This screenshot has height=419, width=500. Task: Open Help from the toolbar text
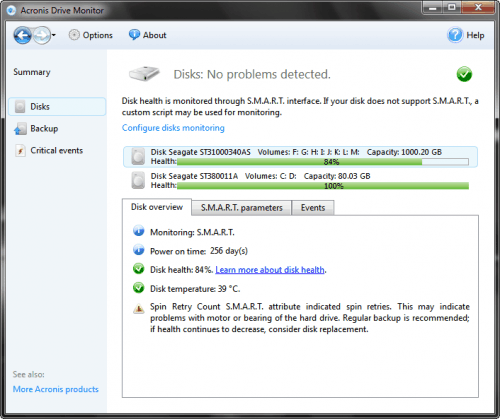coord(475,35)
